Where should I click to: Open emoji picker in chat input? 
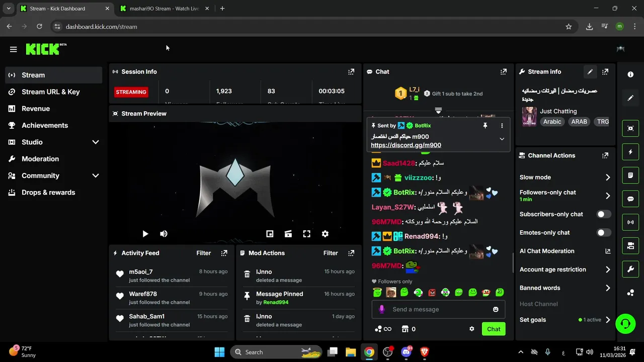pyautogui.click(x=496, y=309)
